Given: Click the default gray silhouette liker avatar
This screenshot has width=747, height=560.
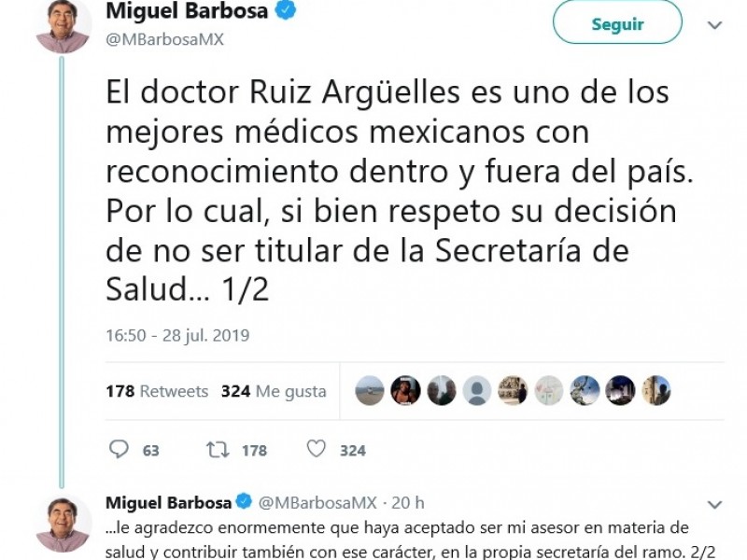Looking at the screenshot, I should pos(476,390).
